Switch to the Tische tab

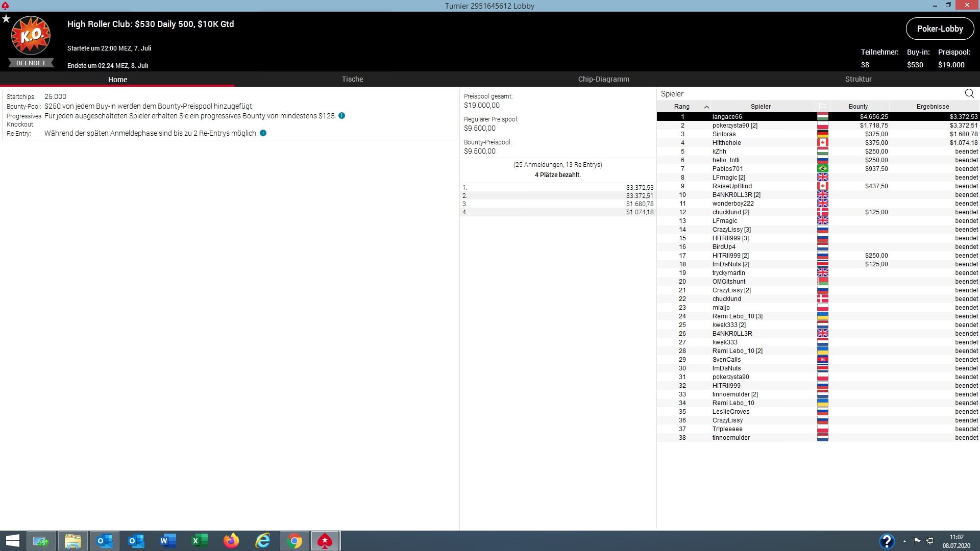pos(352,79)
